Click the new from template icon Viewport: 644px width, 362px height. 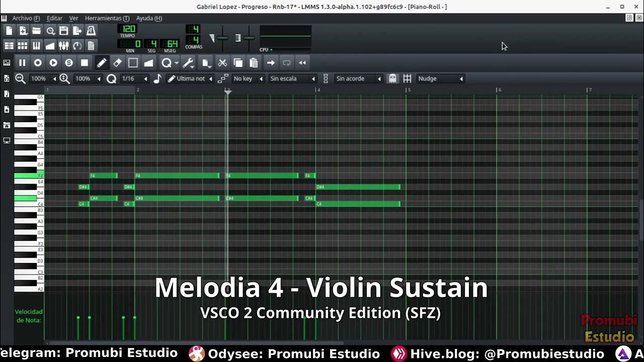tap(23, 31)
